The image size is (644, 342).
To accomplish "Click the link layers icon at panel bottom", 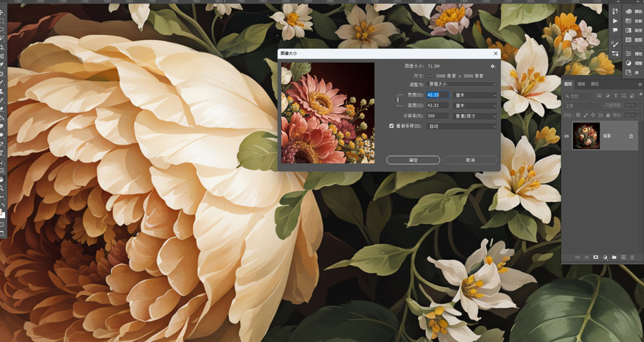I will pos(577,257).
